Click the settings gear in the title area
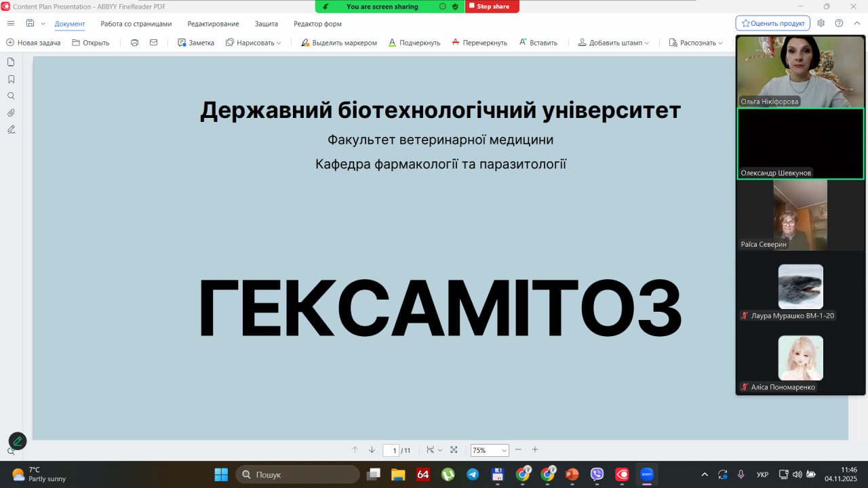The width and height of the screenshot is (868, 488). (x=821, y=23)
